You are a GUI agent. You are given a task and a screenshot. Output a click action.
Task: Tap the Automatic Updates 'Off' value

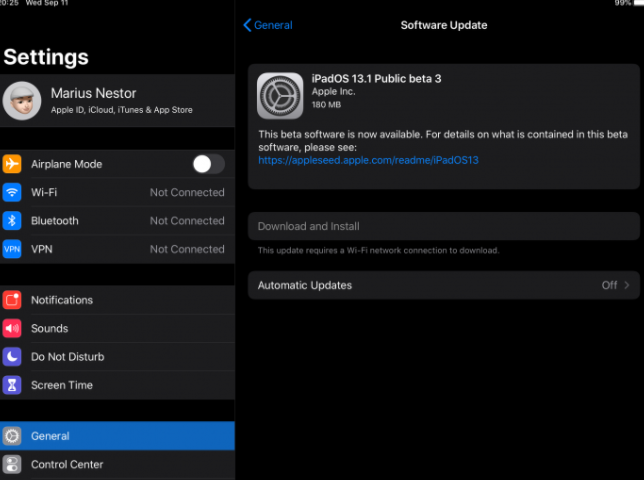point(610,285)
